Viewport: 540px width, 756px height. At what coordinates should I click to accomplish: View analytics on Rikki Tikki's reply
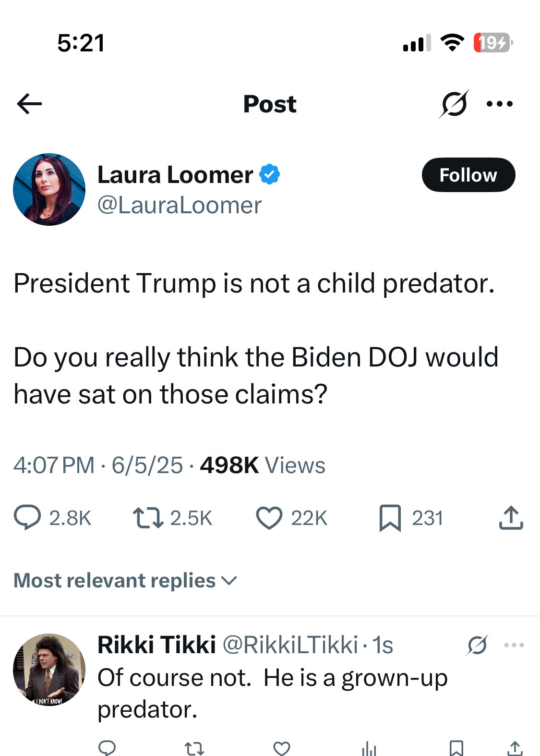coord(369,748)
